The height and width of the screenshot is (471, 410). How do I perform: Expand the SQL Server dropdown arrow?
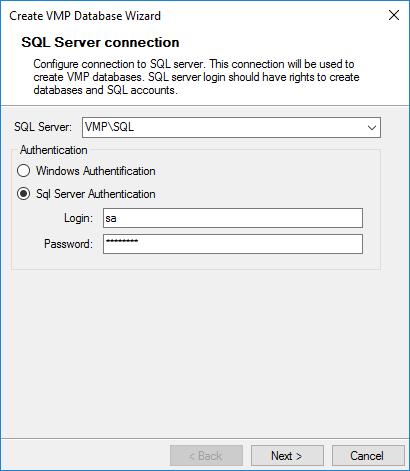click(x=372, y=127)
